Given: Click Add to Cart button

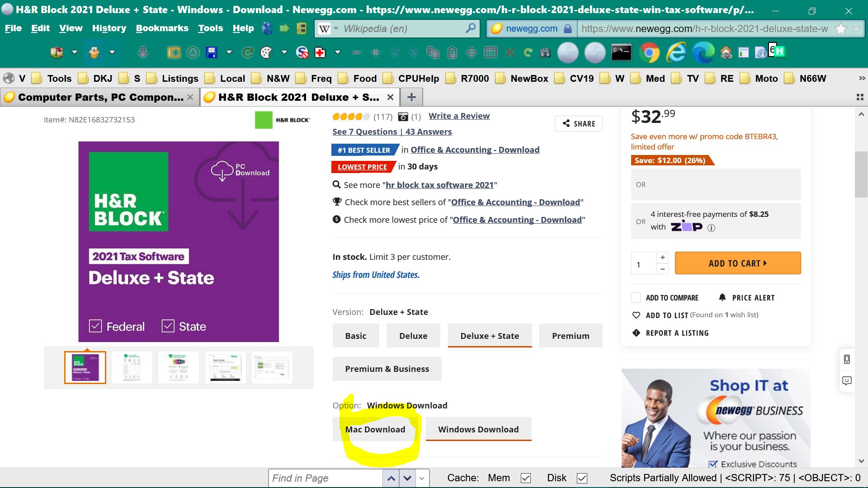Looking at the screenshot, I should [x=737, y=263].
